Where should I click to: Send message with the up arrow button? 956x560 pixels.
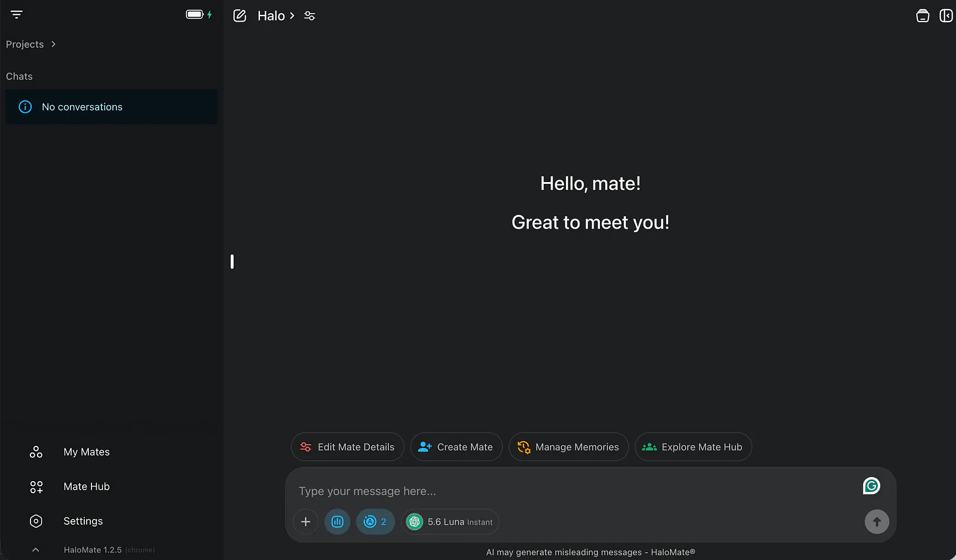coord(877,522)
